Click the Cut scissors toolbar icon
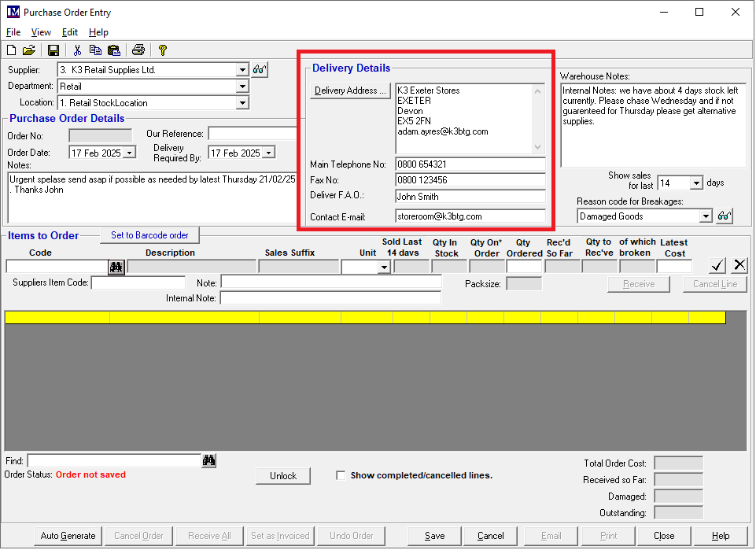Viewport: 756px width, 550px height. tap(77, 50)
